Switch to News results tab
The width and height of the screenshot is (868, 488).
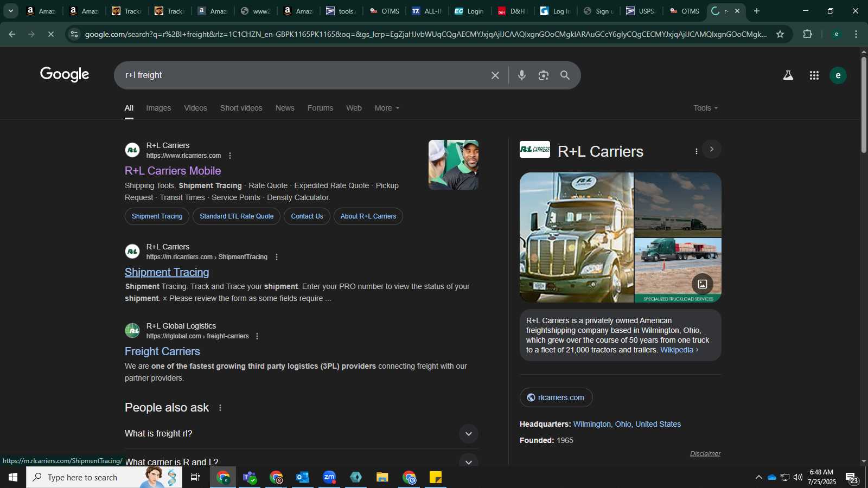click(285, 108)
